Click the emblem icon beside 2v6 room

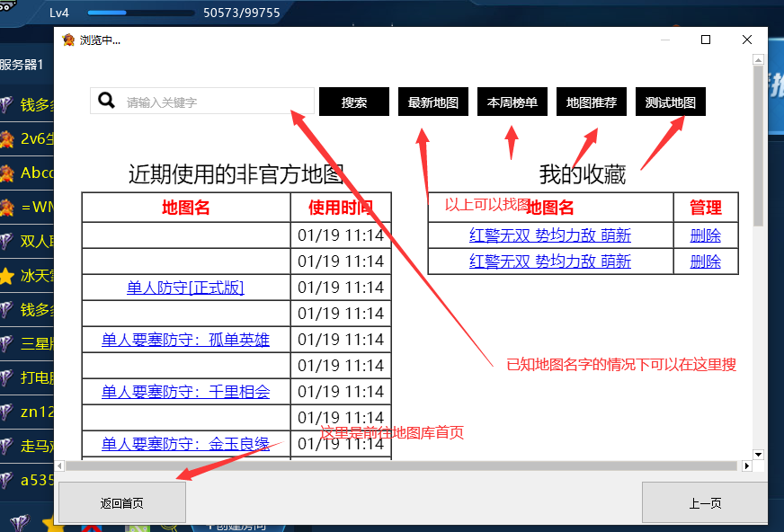6,139
